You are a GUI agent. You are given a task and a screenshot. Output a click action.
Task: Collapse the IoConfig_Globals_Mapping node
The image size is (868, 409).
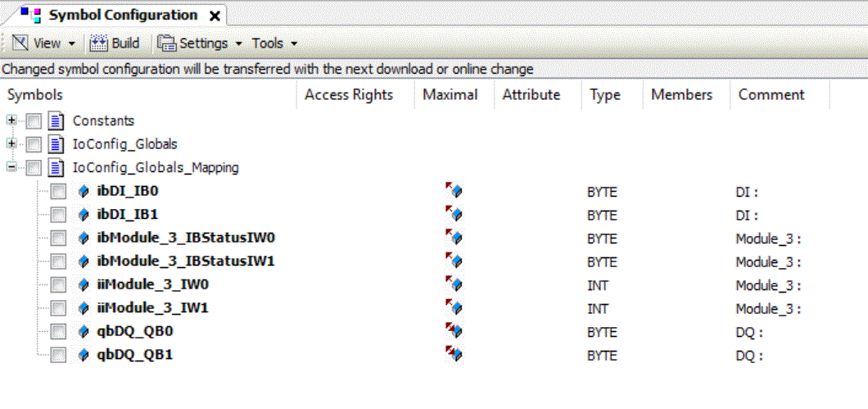point(11,167)
